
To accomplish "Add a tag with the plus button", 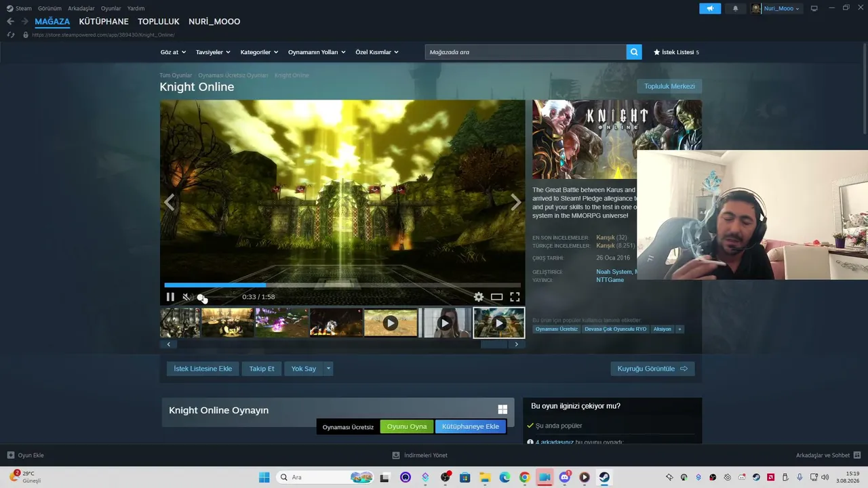I will [679, 329].
